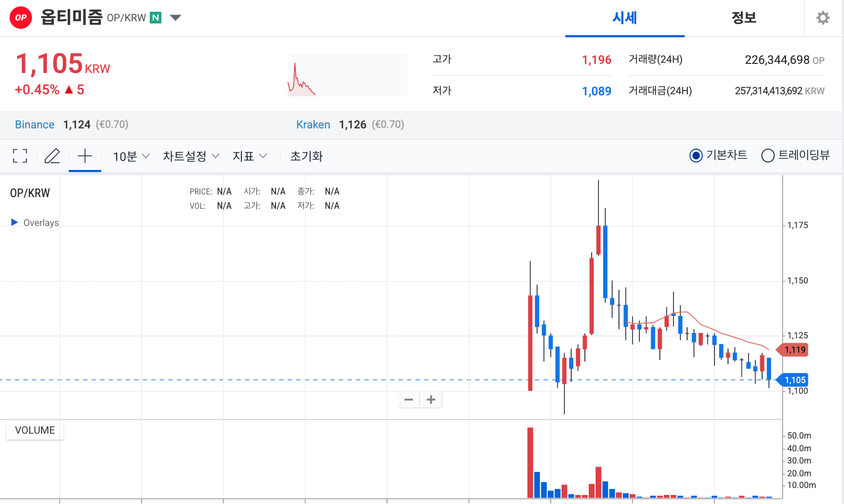The image size is (844, 504).
Task: Zoom in chart with plus button
Action: point(431,400)
